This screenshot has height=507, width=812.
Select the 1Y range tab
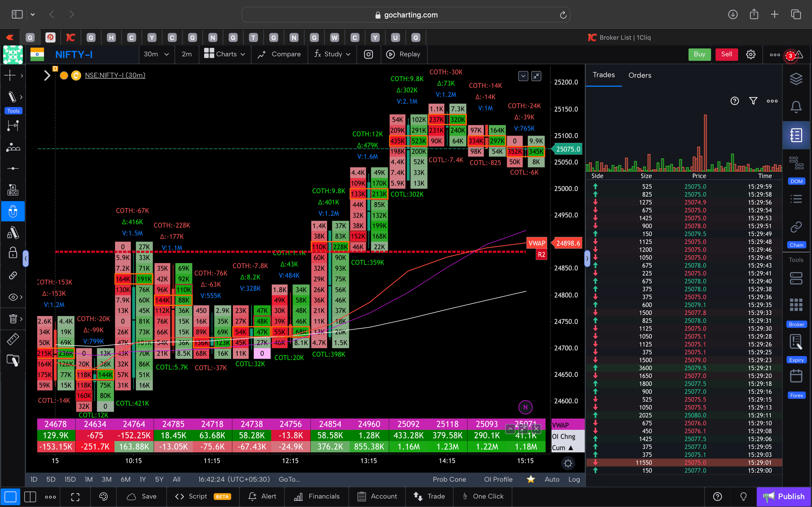(x=142, y=479)
